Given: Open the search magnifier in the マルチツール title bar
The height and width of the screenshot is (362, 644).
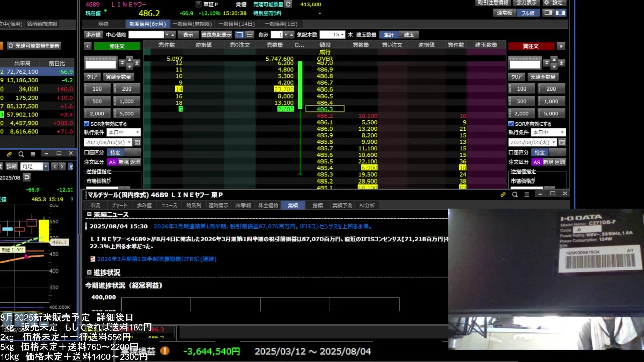Looking at the screenshot, I should 515,194.
